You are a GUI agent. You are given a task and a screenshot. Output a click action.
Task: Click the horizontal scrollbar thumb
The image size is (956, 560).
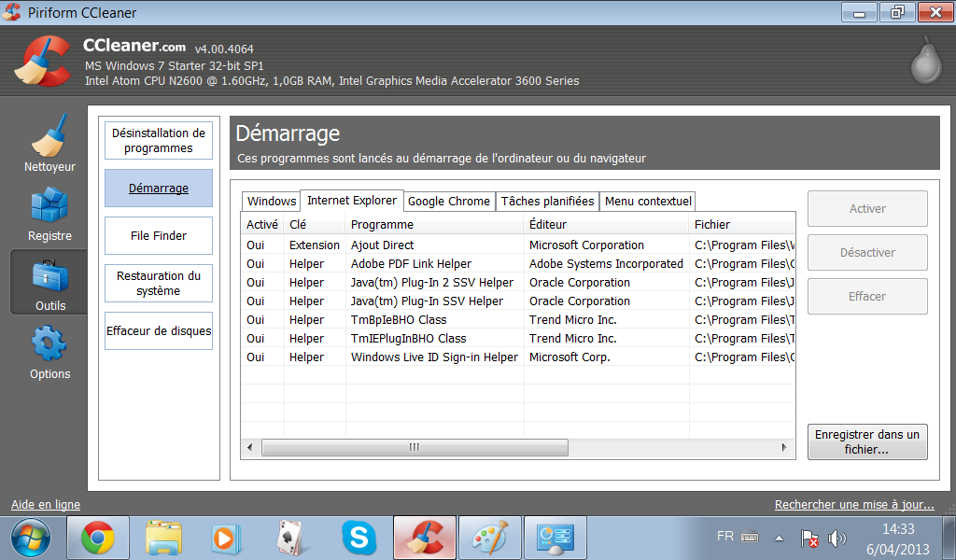(x=415, y=447)
